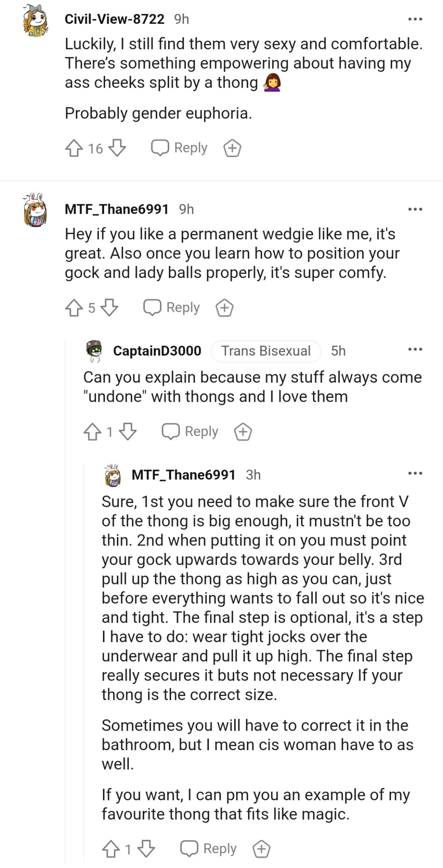Open options menu for Civil-View-8722's comment
Viewport: 443px width, 868px height.
coord(415,19)
